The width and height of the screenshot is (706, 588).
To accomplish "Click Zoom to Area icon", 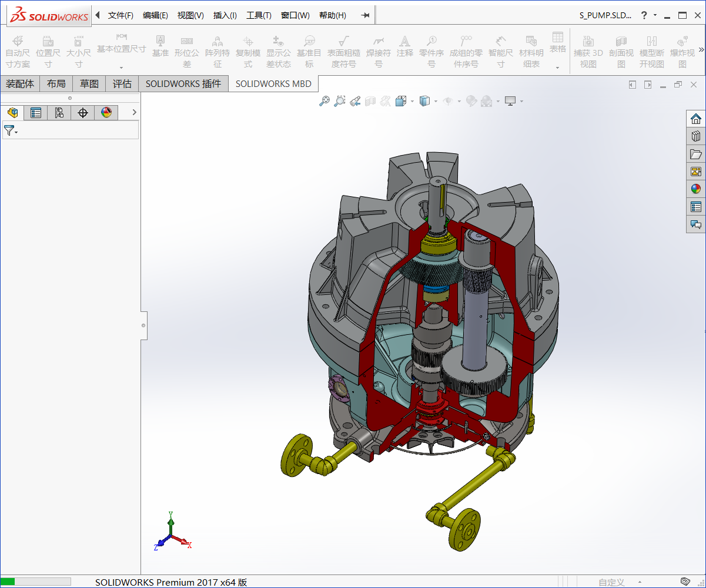I will click(x=339, y=101).
